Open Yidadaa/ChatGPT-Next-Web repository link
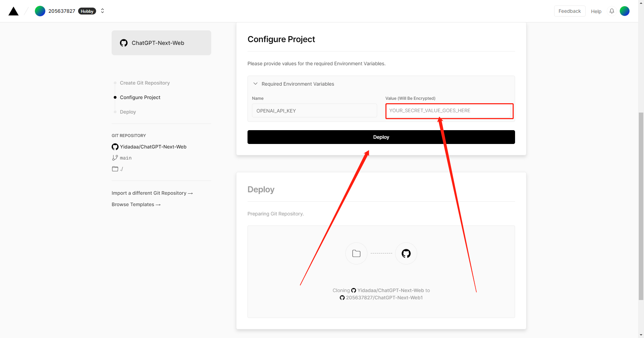This screenshot has height=338, width=644. click(x=153, y=147)
